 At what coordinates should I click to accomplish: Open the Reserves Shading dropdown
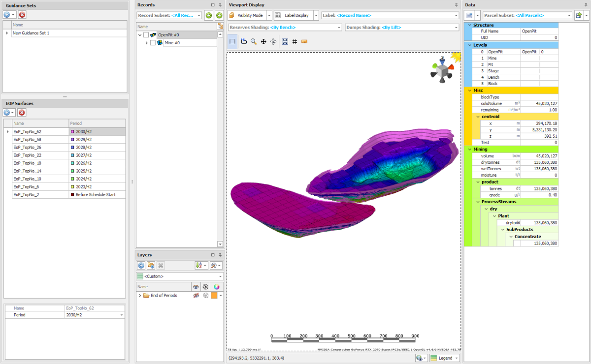[x=338, y=28]
